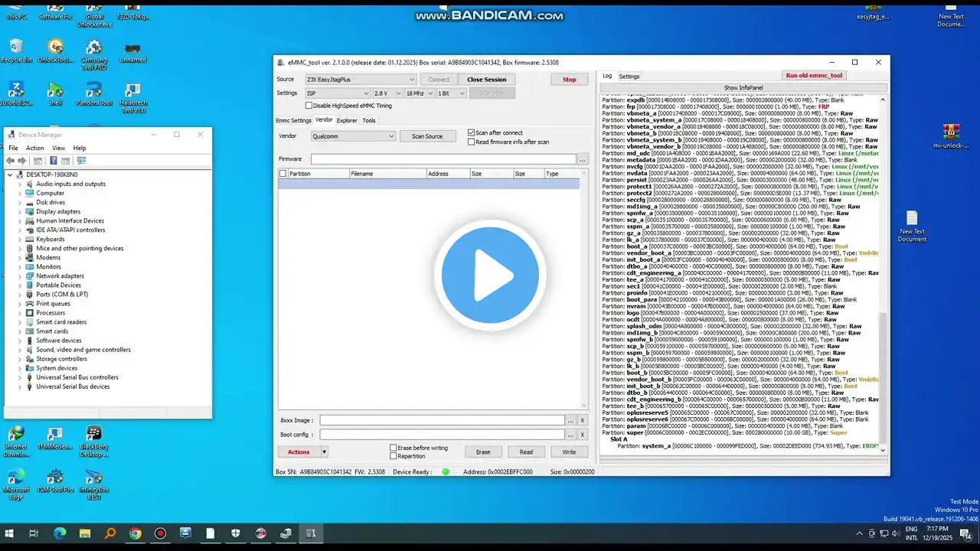Open Task View from the taskbar

click(x=34, y=533)
